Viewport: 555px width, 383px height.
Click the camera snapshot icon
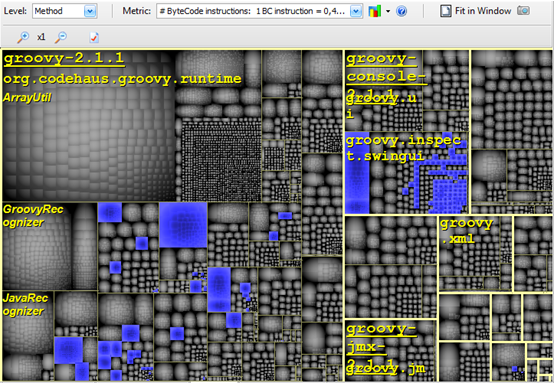(x=523, y=11)
